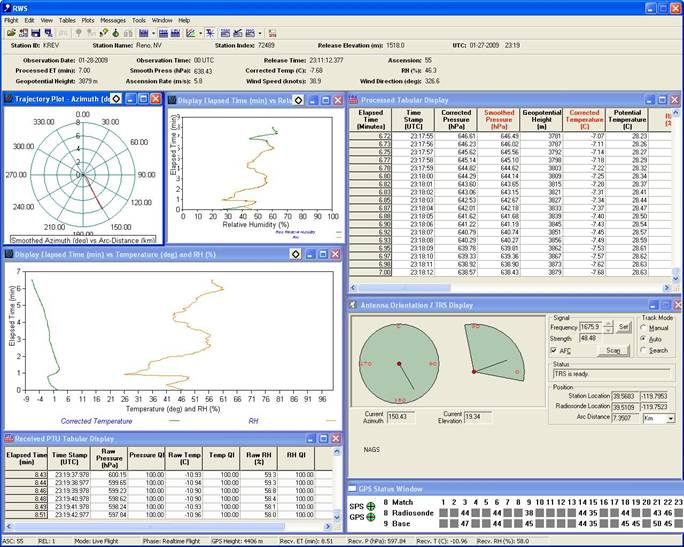
Task: Open the plots chart toolbar icon
Action: (x=191, y=33)
